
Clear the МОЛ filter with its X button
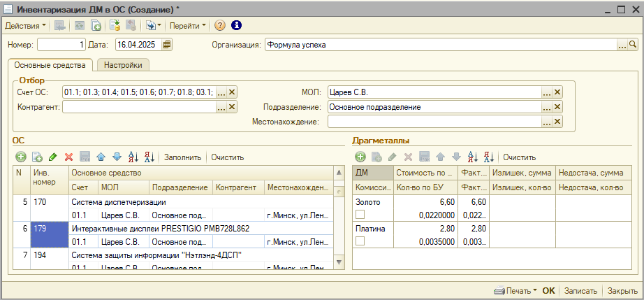[x=557, y=92]
